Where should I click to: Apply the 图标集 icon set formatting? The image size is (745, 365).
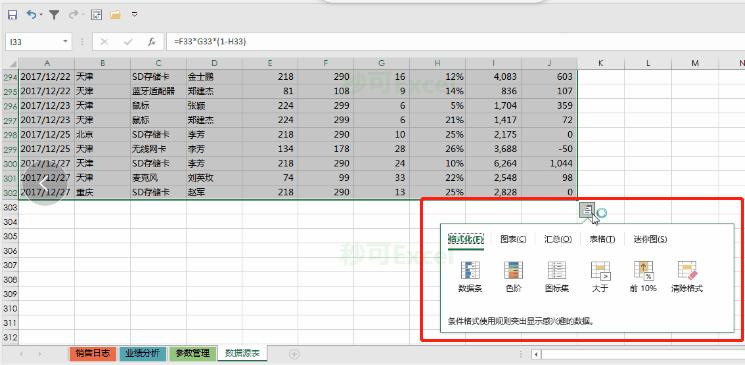pyautogui.click(x=557, y=277)
